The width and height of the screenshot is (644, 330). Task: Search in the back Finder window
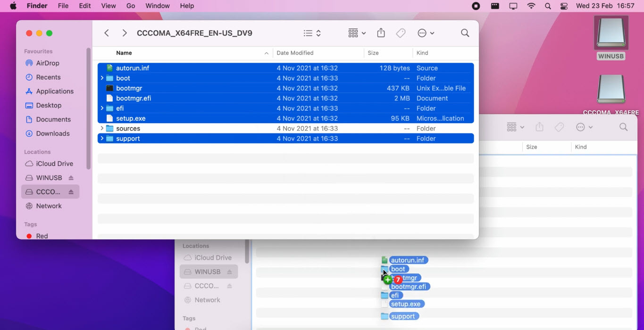tap(623, 127)
